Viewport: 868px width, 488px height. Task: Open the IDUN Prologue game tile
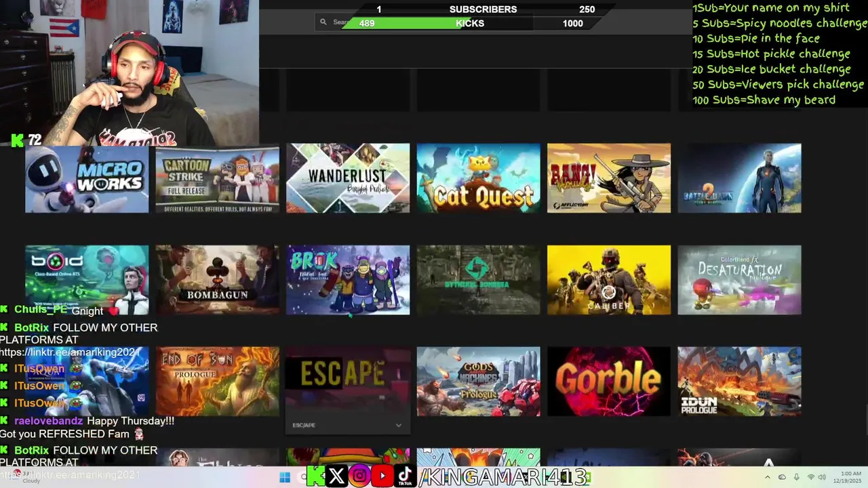(739, 382)
